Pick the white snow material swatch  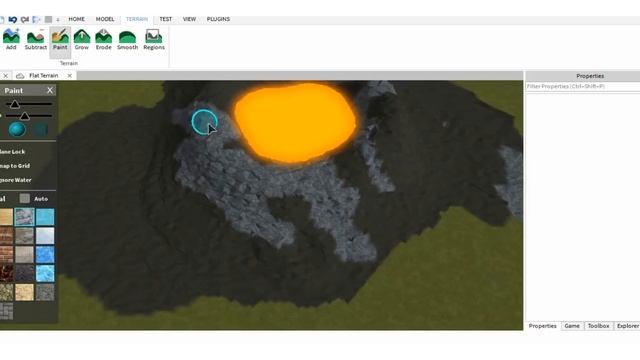coord(45,236)
